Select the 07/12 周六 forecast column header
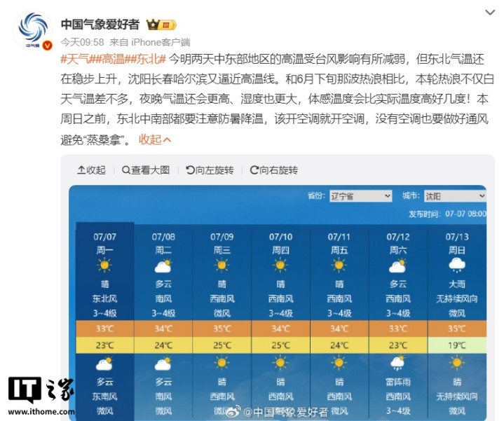 point(398,243)
